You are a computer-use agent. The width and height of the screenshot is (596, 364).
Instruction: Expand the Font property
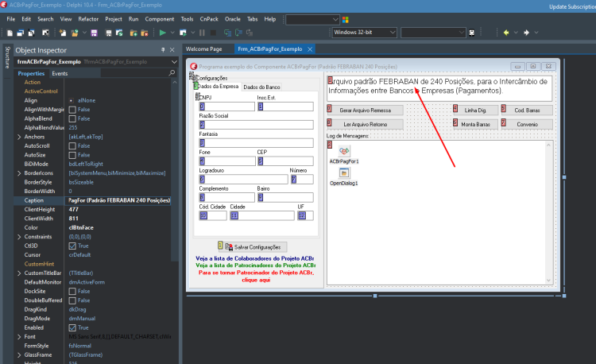[x=19, y=337]
